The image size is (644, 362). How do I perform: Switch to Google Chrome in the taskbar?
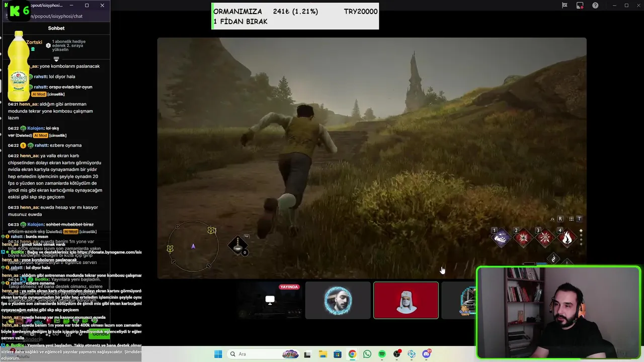[x=352, y=354]
